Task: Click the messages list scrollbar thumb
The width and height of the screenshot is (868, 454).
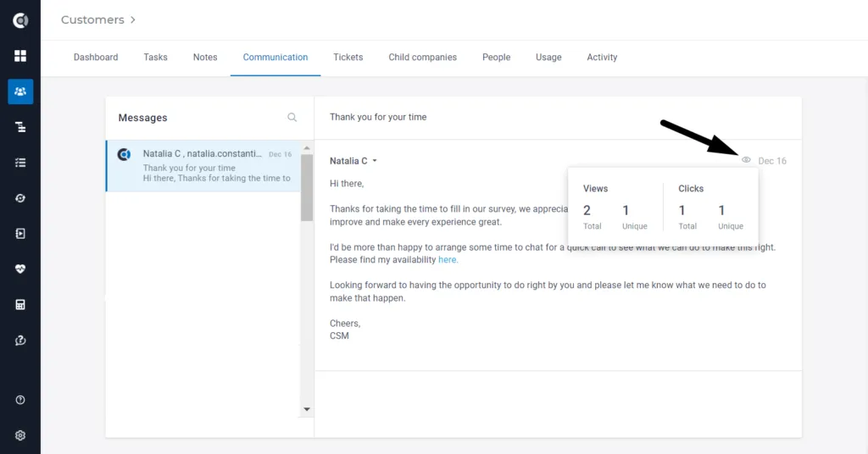Action: point(307,187)
